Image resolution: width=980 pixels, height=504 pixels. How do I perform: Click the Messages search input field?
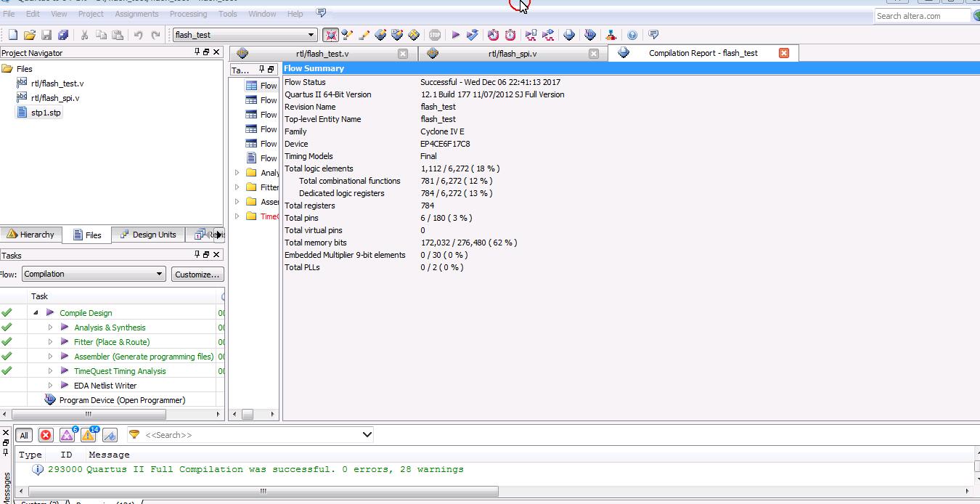250,435
